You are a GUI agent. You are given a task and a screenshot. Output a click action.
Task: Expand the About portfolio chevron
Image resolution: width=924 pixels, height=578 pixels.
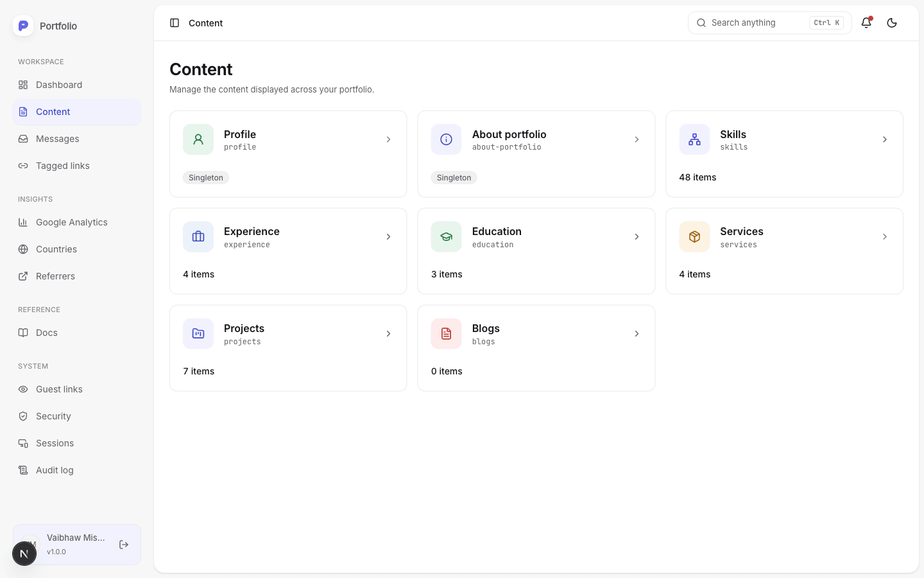click(637, 139)
